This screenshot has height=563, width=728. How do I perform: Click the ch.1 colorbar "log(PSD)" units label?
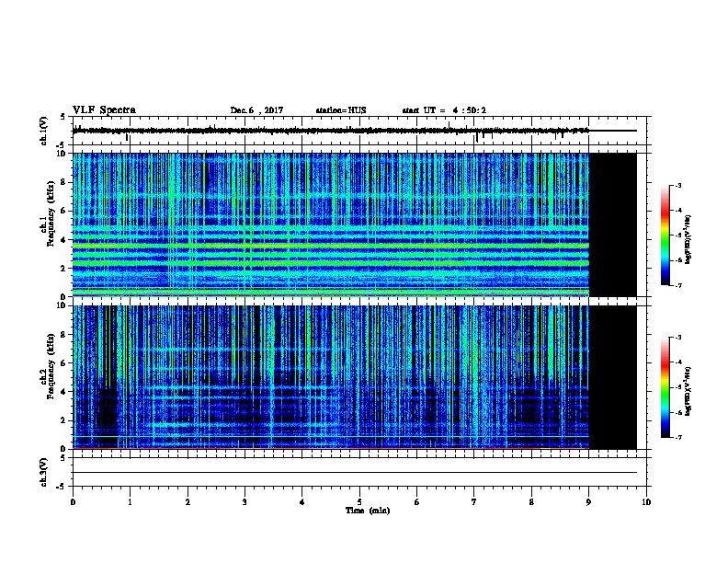688,239
